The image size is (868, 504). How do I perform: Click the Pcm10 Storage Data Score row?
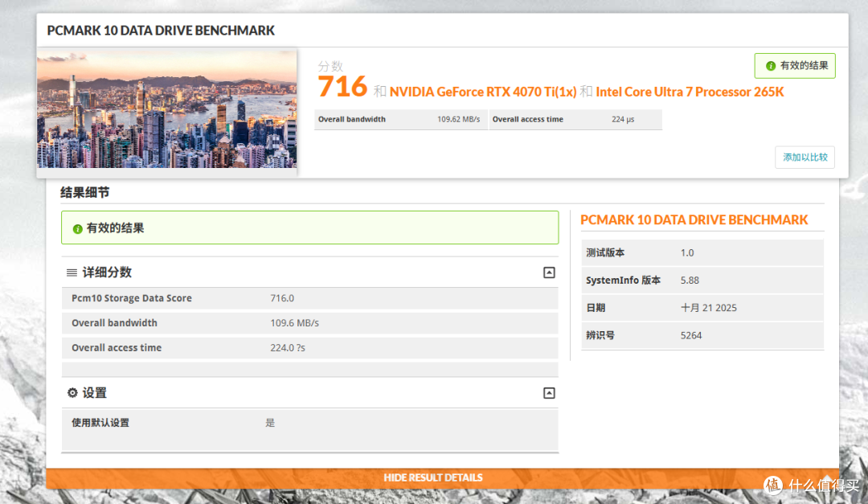(309, 298)
